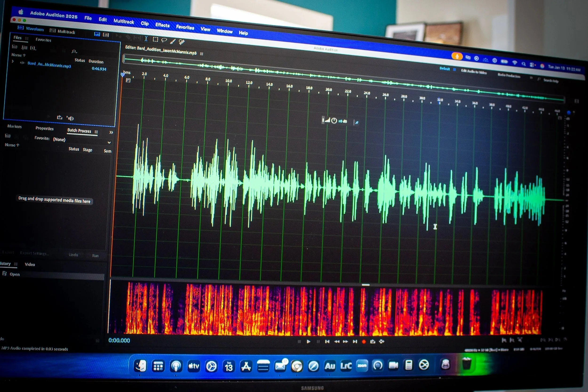Viewport: 588px width, 392px height.
Task: Switch to the Properties tab
Action: (x=44, y=128)
